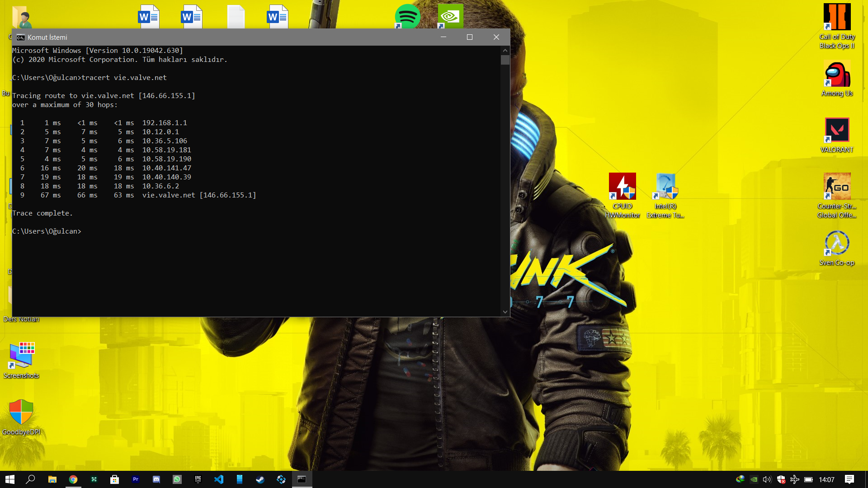Open the notification Action Center
The width and height of the screenshot is (868, 488).
pyautogui.click(x=849, y=479)
